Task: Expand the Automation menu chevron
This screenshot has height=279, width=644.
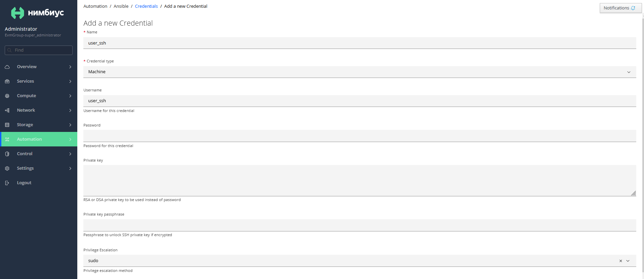Action: click(x=70, y=139)
